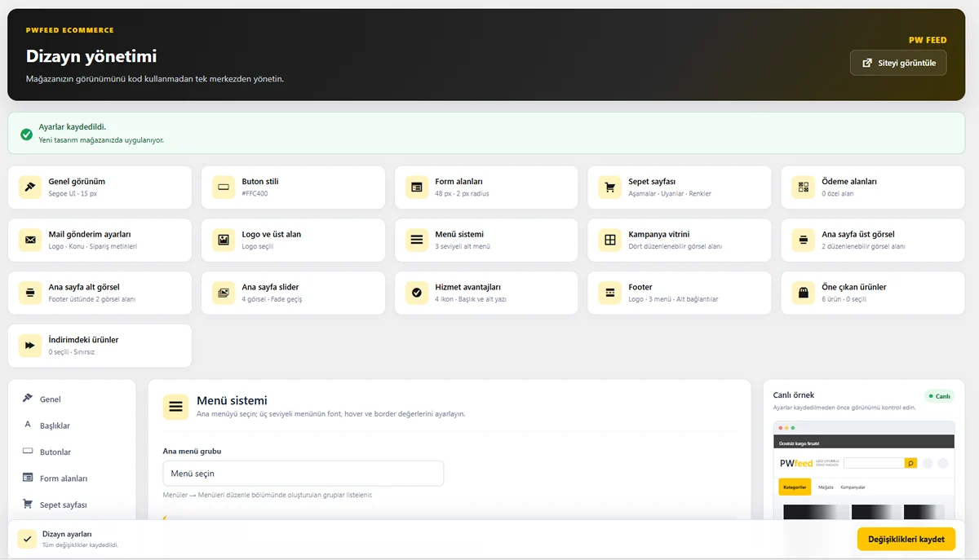Screen dimensions: 979x560
Task: Click the Genel sidebar brush icon
Action: [x=28, y=399]
